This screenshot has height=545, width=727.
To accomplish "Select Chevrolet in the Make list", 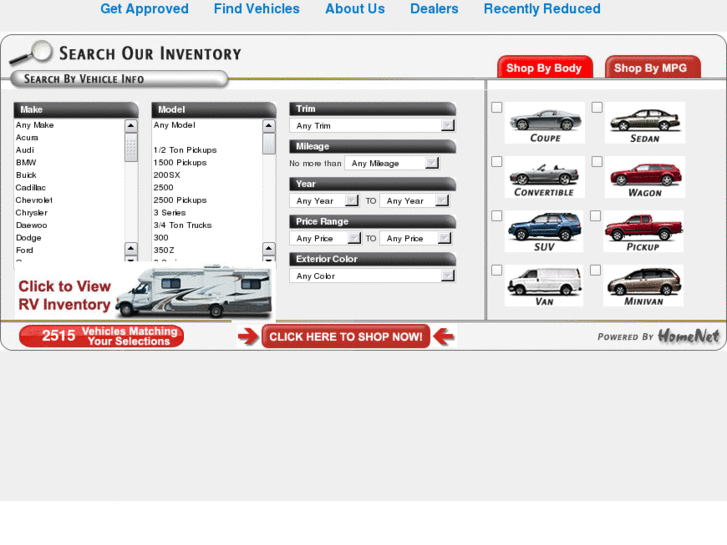I will pyautogui.click(x=34, y=200).
